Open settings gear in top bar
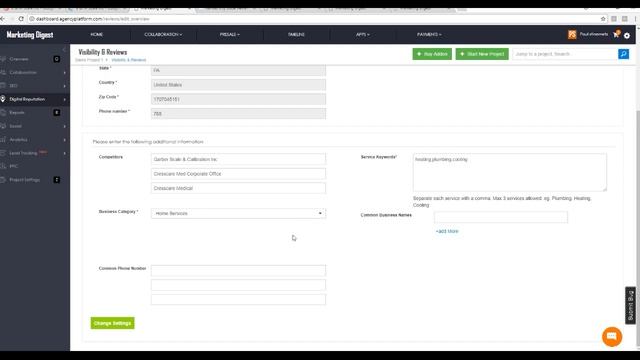Screen dimensions: 640x360 (x=627, y=36)
